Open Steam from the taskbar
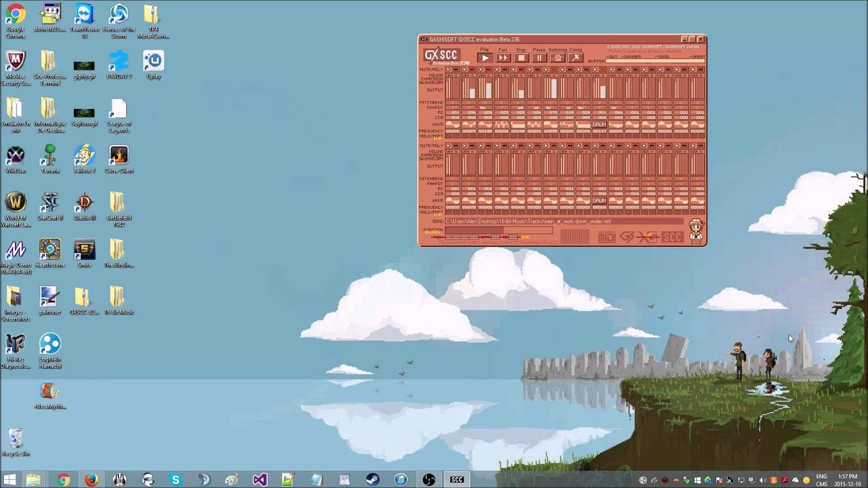This screenshot has height=488, width=868. (372, 480)
